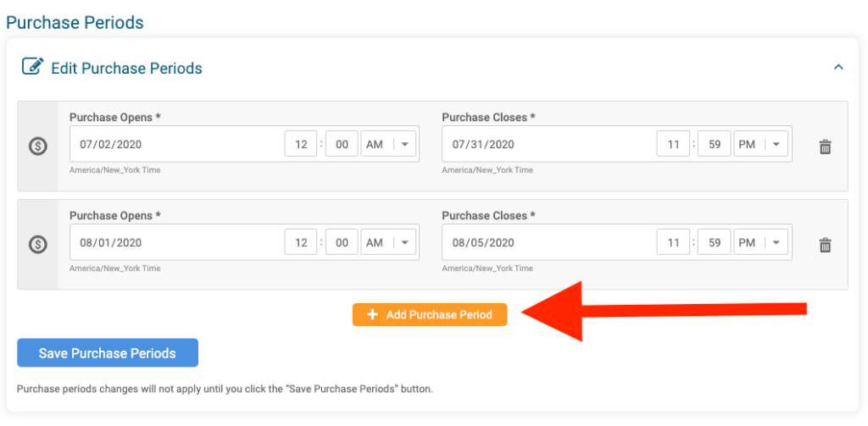The width and height of the screenshot is (868, 426).
Task: Click the 07/02/2020 Purchase Opens date field
Action: 176,144
